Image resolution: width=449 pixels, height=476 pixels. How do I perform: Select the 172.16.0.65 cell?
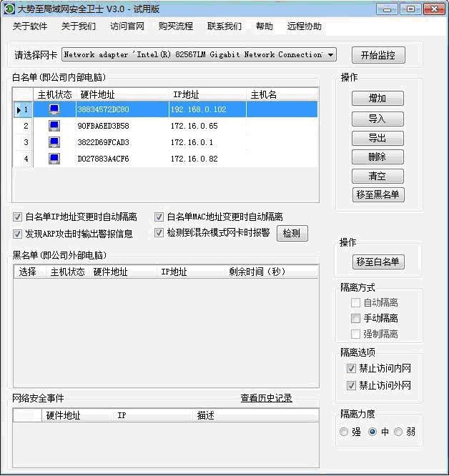coord(207,126)
